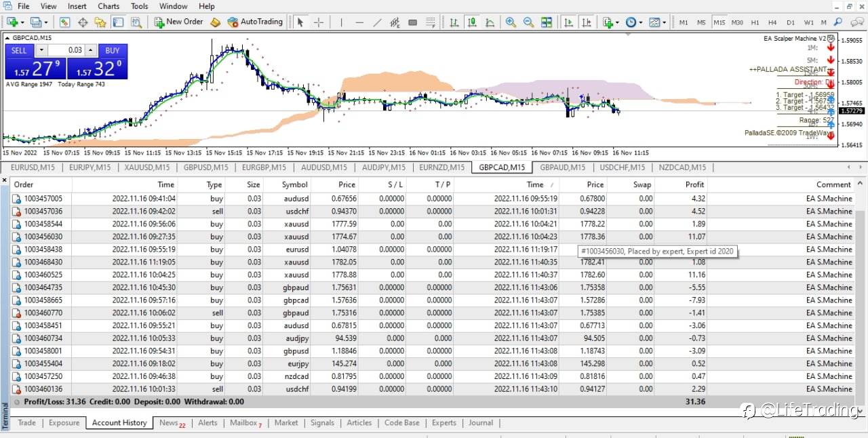Expand the Profiles dropdown arrow
Image resolution: width=868 pixels, height=438 pixels.
pos(45,22)
